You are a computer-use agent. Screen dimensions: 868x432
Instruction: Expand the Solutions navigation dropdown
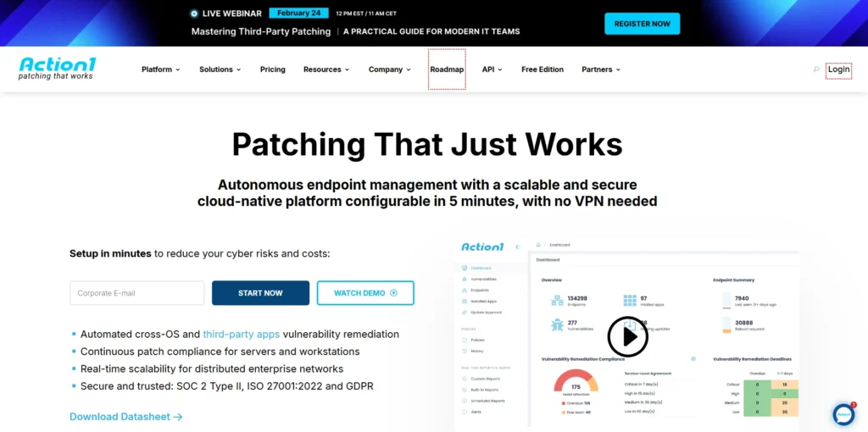(220, 69)
